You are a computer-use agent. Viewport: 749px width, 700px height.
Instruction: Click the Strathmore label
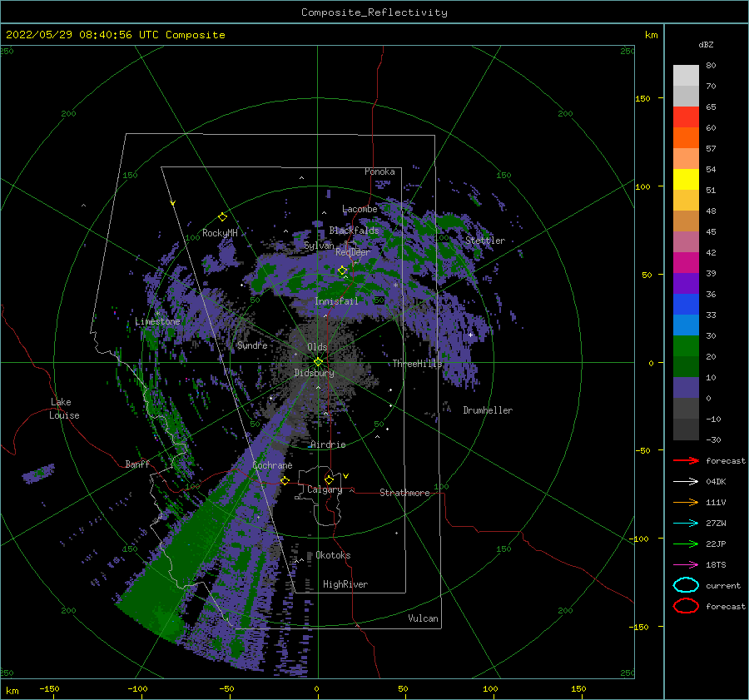click(404, 493)
